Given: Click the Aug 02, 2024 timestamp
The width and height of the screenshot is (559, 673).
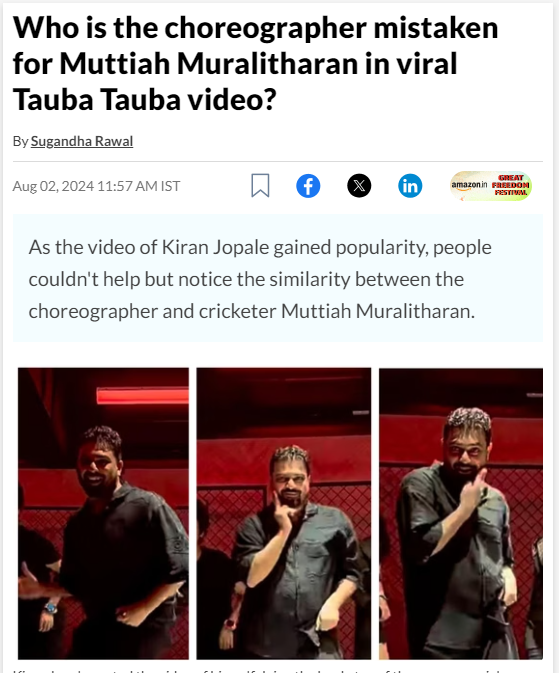Looking at the screenshot, I should coord(96,186).
